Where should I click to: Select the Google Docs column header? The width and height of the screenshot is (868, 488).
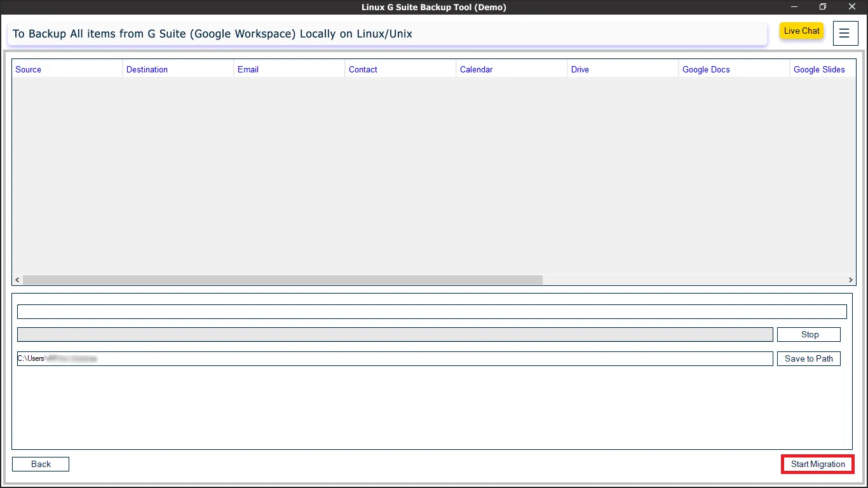click(x=734, y=69)
